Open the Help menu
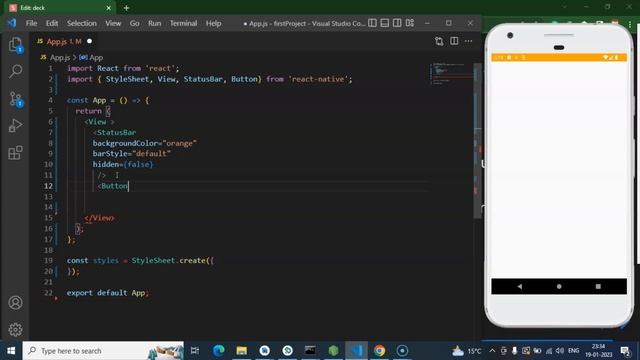The image size is (640, 360). pos(213,23)
